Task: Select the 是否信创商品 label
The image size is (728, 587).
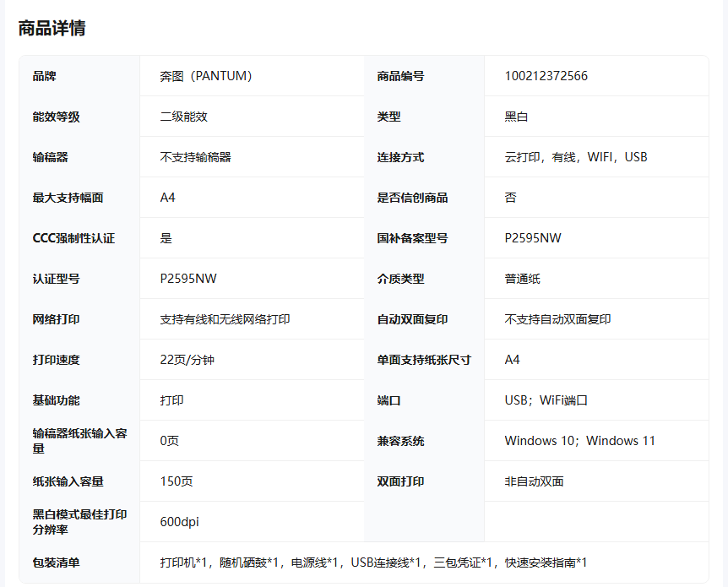Action: click(412, 198)
